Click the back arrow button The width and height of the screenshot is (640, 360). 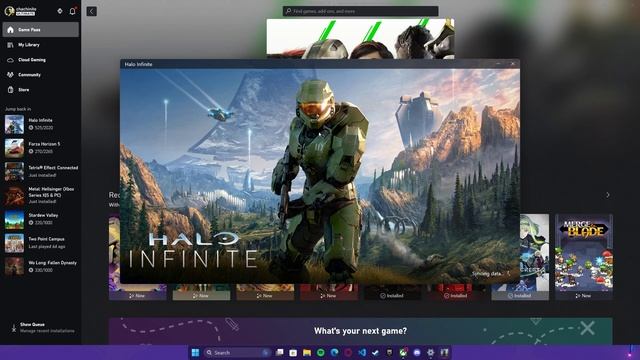click(91, 11)
